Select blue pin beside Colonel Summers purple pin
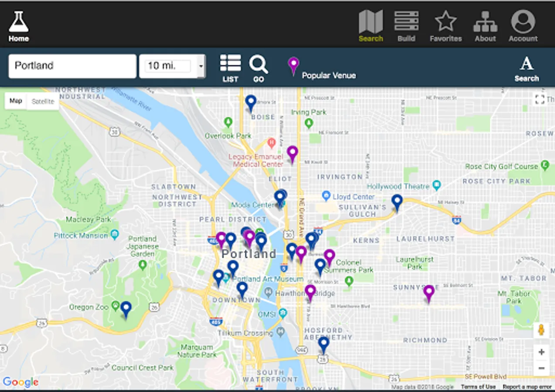The image size is (555, 392). [320, 267]
